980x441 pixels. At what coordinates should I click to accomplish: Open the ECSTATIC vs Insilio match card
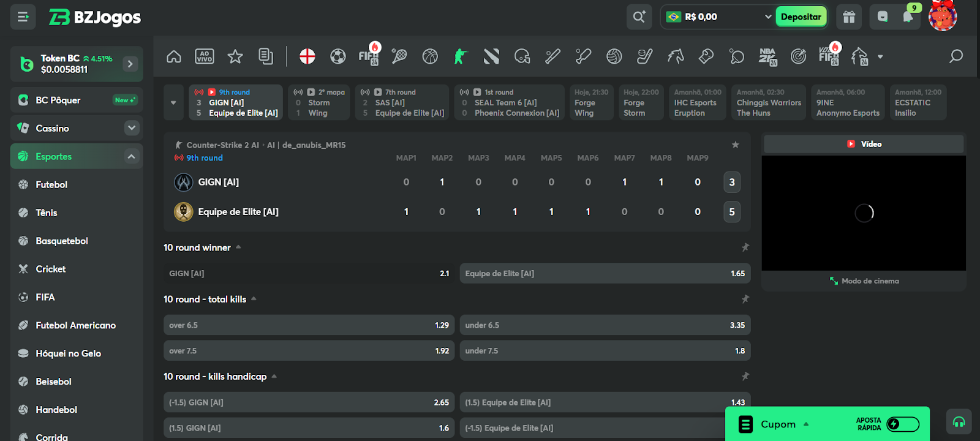click(x=918, y=102)
